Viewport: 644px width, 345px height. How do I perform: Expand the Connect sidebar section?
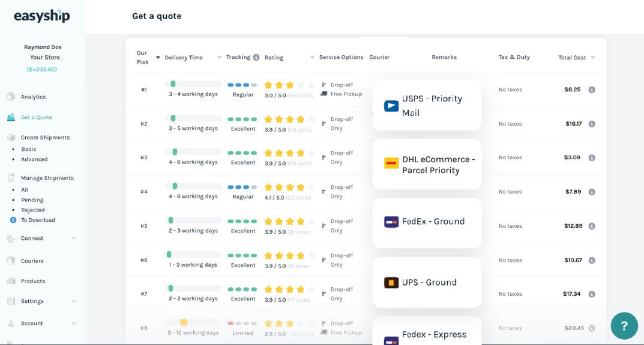click(73, 238)
